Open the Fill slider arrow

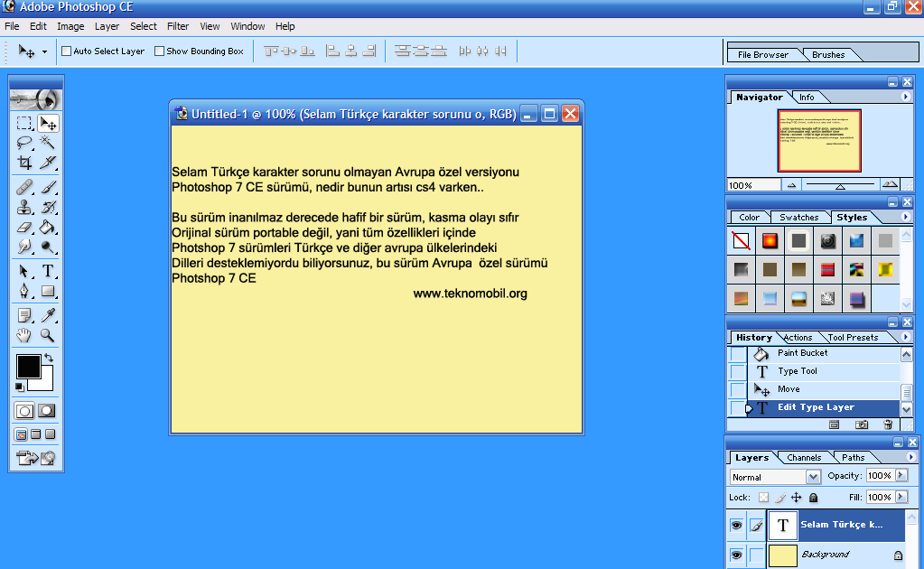point(901,497)
